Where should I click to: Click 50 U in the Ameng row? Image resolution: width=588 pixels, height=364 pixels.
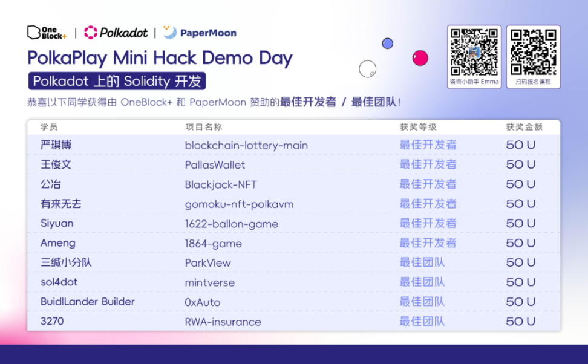click(520, 243)
